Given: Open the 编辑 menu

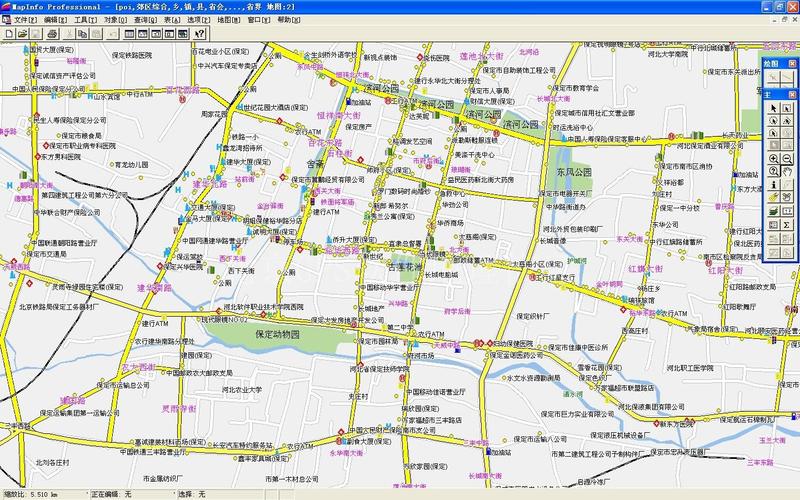Looking at the screenshot, I should coord(55,20).
